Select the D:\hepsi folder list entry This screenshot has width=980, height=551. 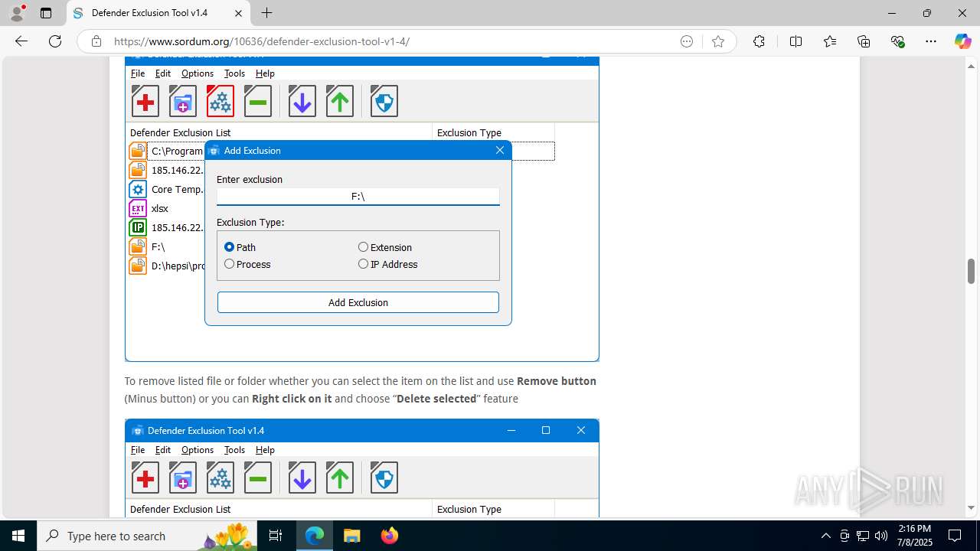click(x=178, y=266)
